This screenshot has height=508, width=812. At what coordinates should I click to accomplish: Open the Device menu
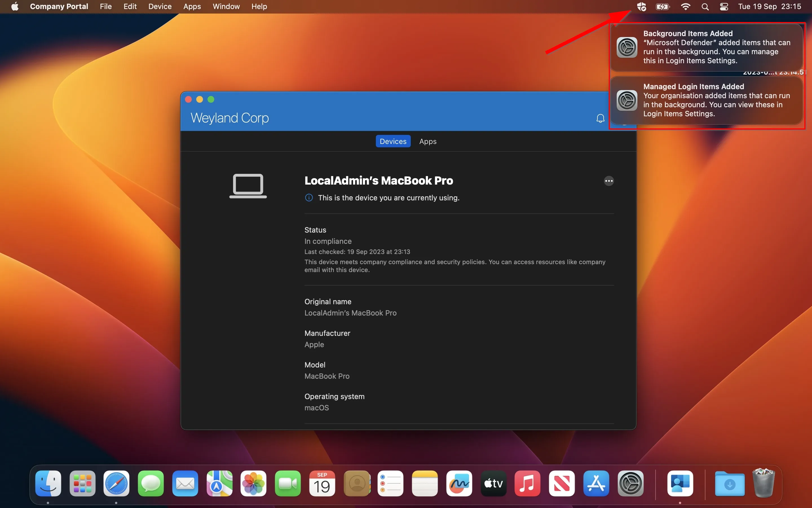tap(160, 7)
